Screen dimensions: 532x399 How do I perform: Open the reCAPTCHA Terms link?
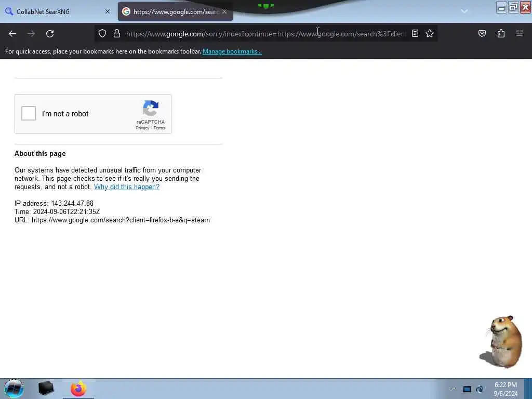[159, 128]
